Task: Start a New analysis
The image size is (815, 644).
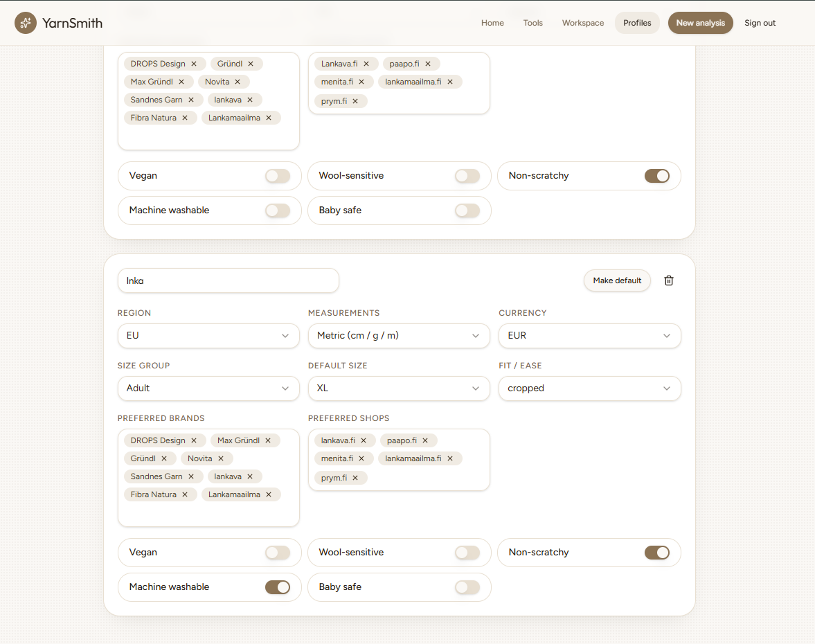Action: pyautogui.click(x=700, y=23)
